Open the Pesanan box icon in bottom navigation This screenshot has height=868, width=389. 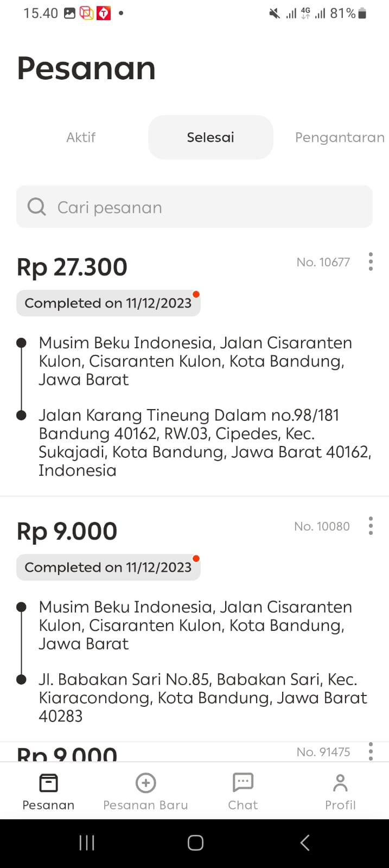[x=48, y=783]
